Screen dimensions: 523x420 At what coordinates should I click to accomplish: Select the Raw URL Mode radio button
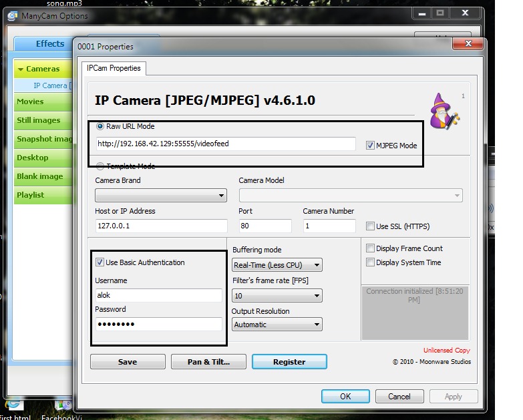click(100, 126)
